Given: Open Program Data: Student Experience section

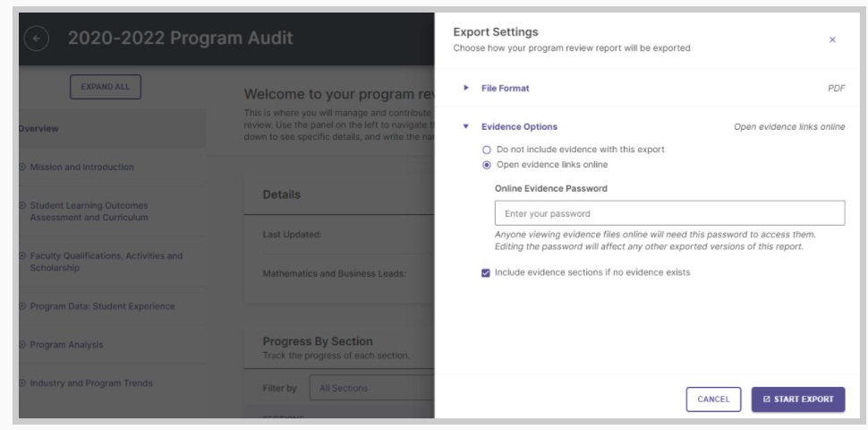Looking at the screenshot, I should 102,305.
